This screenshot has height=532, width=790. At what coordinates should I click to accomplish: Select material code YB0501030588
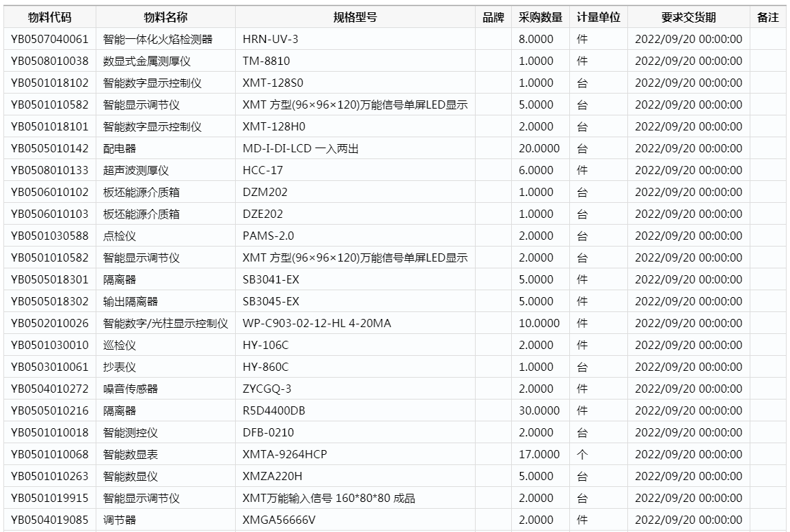coord(50,236)
